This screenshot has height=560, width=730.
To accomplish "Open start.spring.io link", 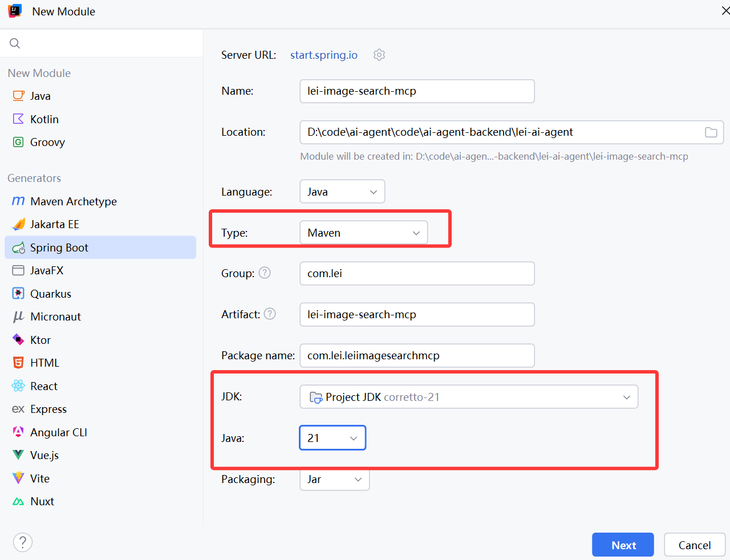I will pos(324,55).
